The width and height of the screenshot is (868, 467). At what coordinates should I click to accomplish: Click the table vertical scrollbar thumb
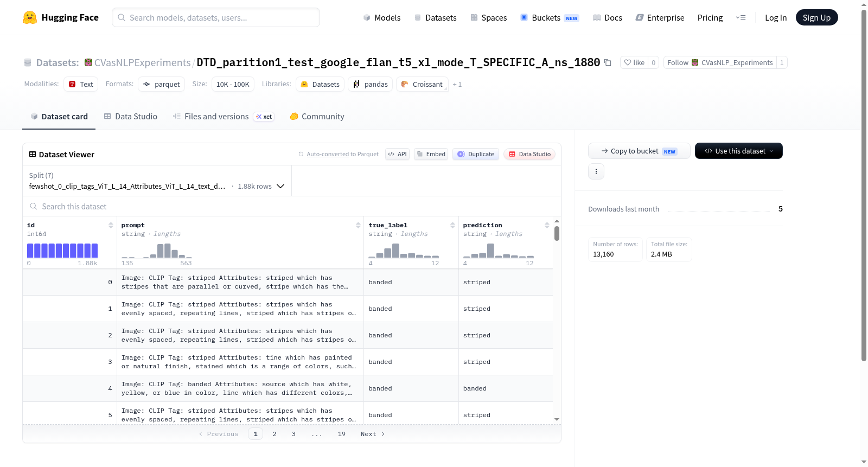pos(557,234)
